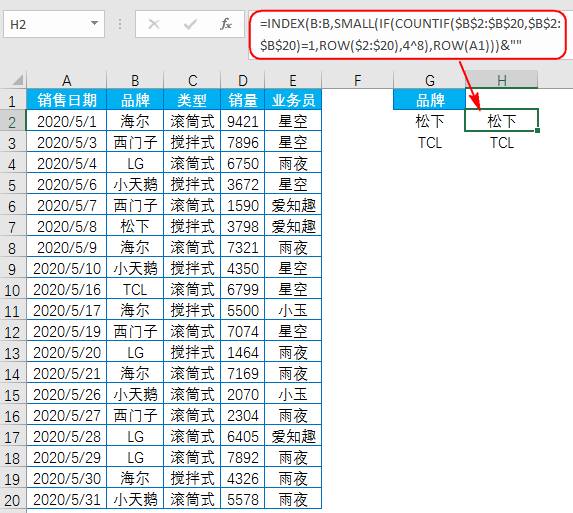Click header cell 业务员
This screenshot has height=513, width=573.
click(x=293, y=100)
